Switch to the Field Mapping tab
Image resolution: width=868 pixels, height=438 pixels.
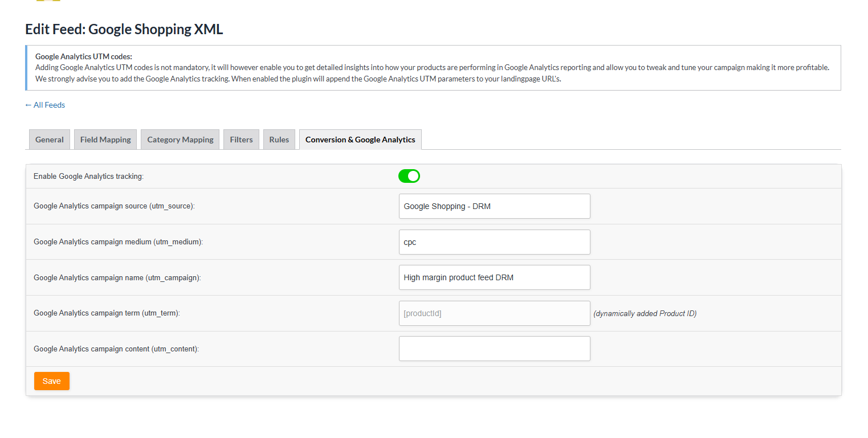105,140
